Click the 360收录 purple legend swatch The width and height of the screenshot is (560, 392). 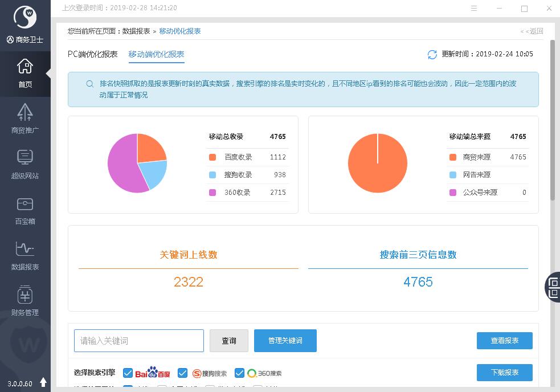coord(212,193)
